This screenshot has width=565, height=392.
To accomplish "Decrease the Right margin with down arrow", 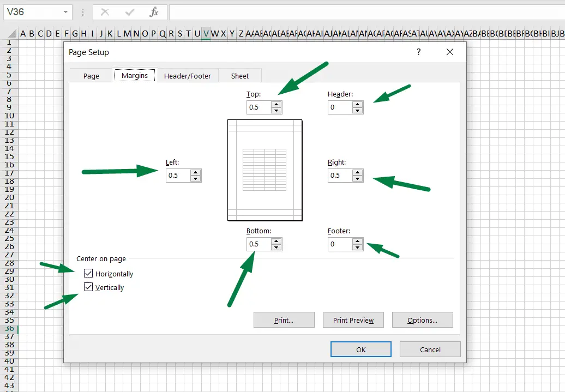I will pos(357,178).
